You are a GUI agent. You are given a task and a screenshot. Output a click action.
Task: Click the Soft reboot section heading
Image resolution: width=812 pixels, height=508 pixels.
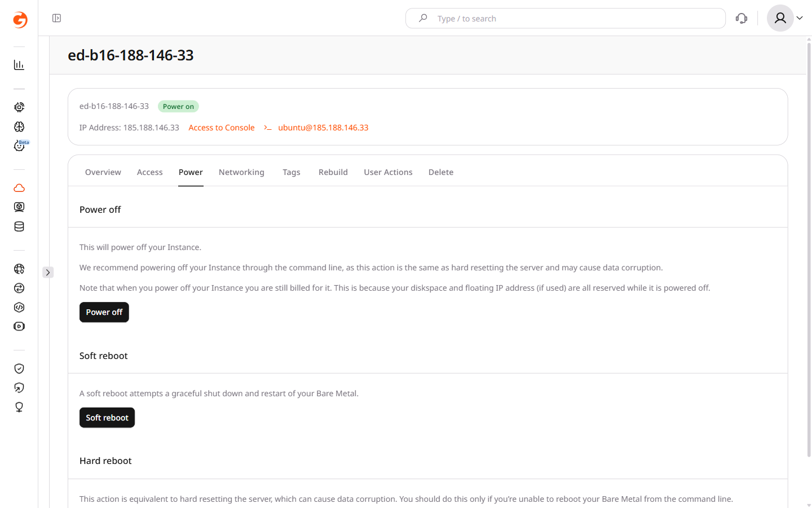tap(104, 356)
